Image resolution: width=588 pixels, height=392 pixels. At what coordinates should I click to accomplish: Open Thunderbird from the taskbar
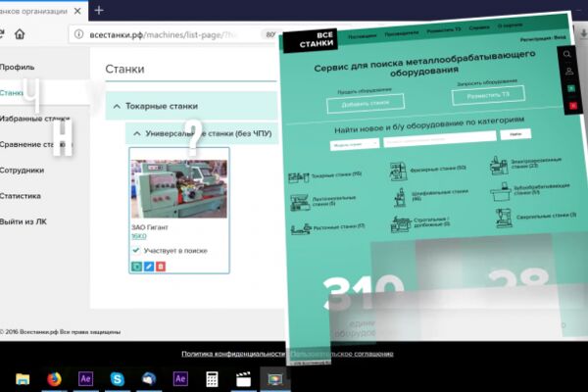[149, 379]
